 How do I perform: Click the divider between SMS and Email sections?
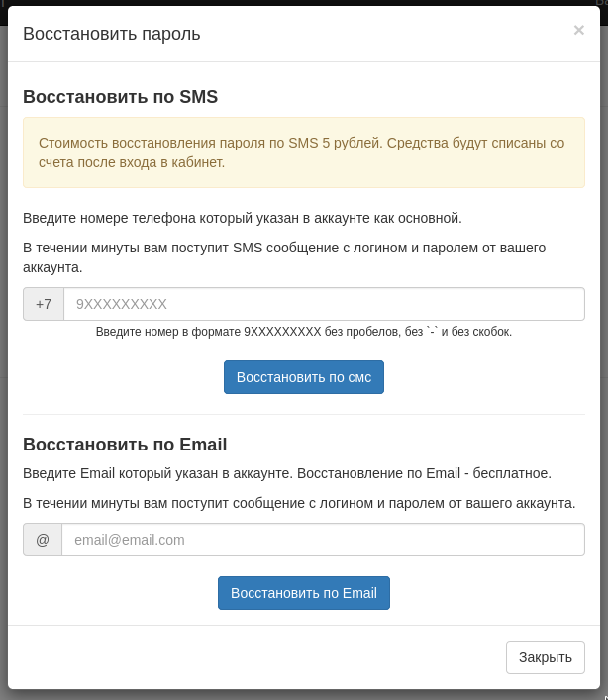(x=304, y=414)
